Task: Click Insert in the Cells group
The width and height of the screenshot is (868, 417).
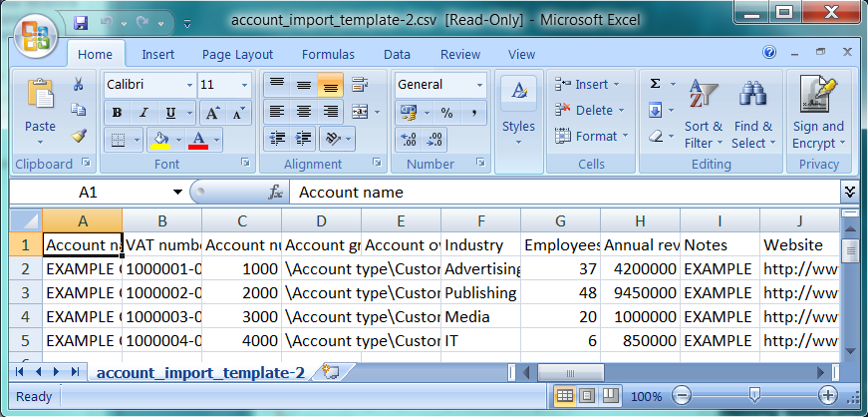Action: 587,84
